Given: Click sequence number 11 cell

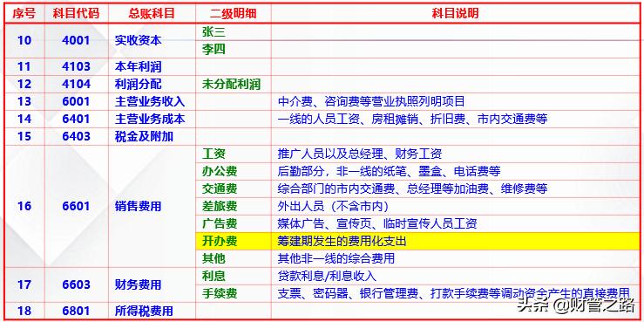Looking at the screenshot, I should tap(24, 66).
